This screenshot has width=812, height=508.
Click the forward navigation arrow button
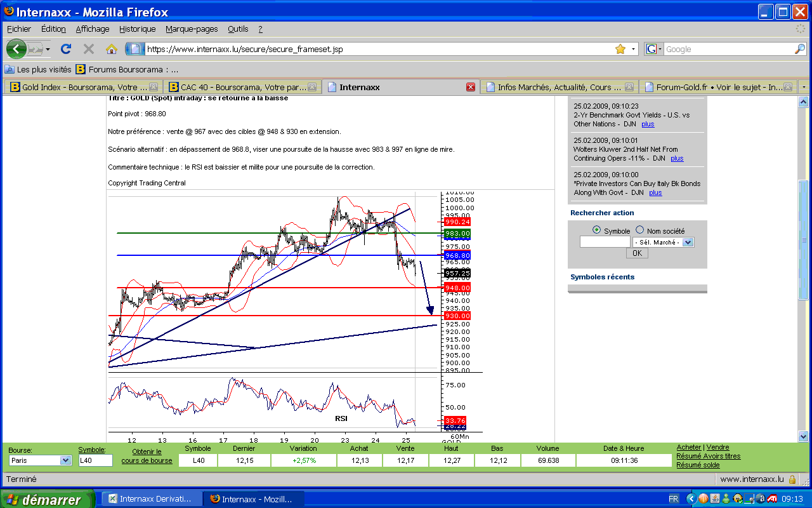click(34, 49)
